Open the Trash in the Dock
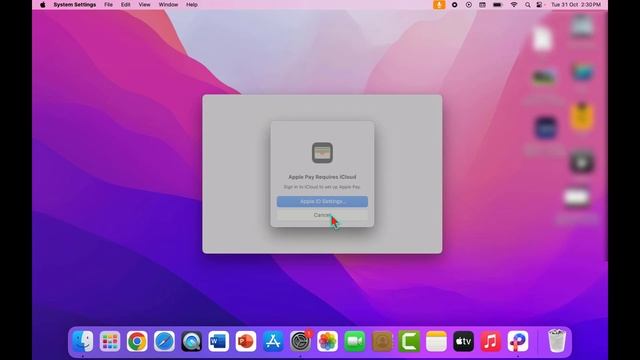Image resolution: width=640 pixels, height=360 pixels. [x=557, y=341]
